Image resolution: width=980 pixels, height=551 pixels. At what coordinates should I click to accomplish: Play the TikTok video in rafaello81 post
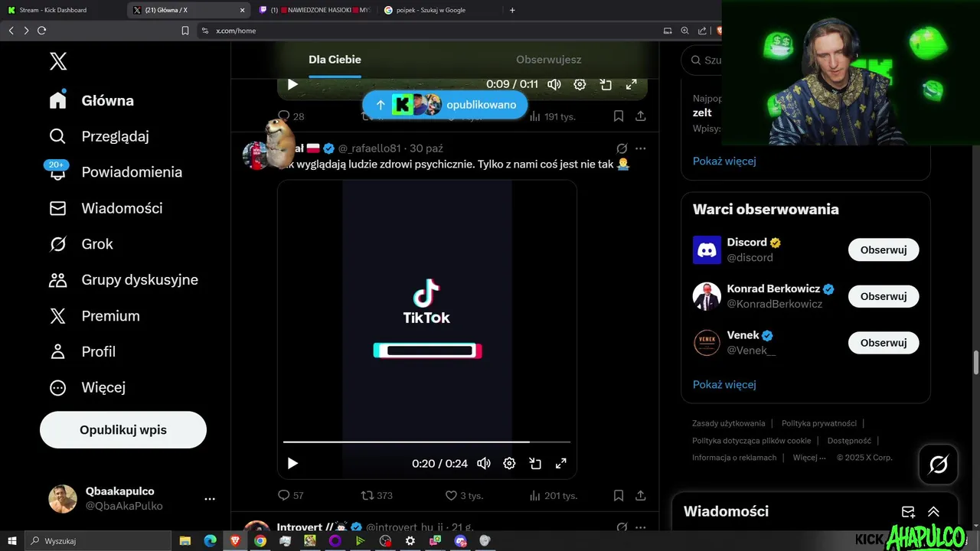click(292, 463)
